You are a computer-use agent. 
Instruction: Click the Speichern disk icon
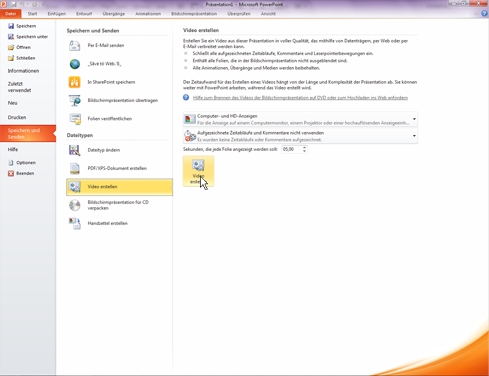[11, 26]
